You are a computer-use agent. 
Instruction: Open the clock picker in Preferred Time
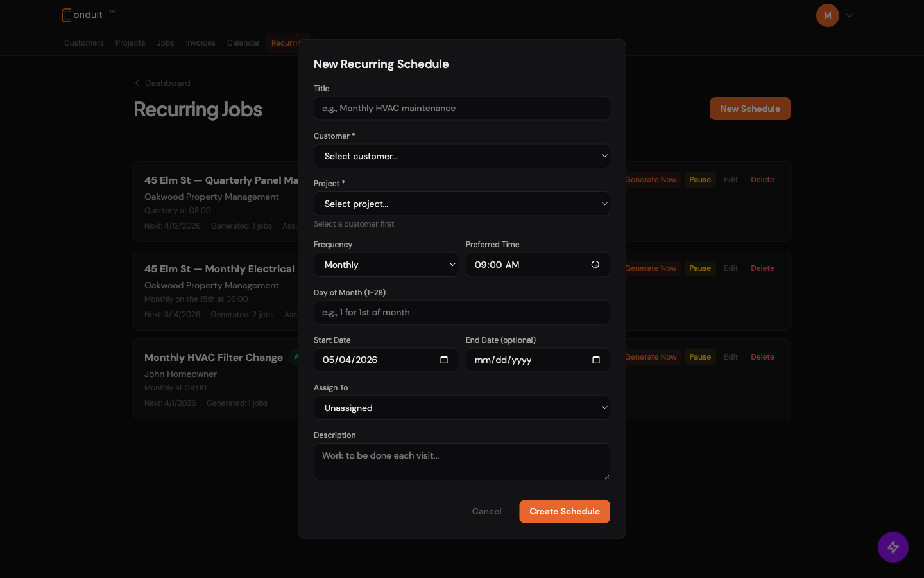click(x=595, y=265)
